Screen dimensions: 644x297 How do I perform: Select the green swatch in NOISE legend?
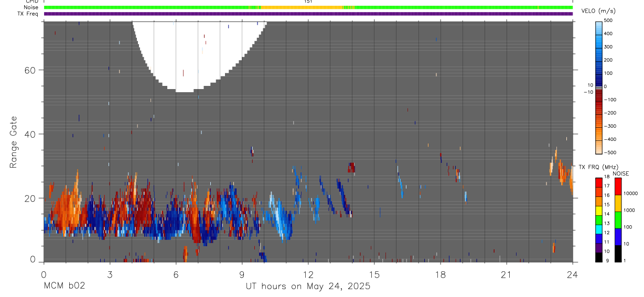(618, 220)
